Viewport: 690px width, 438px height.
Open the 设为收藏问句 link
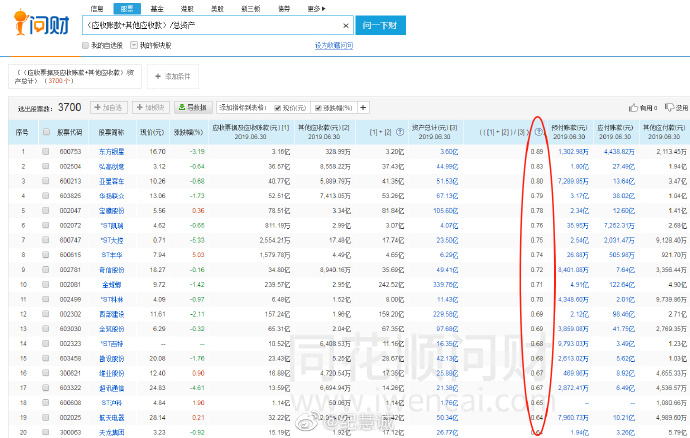(x=334, y=45)
